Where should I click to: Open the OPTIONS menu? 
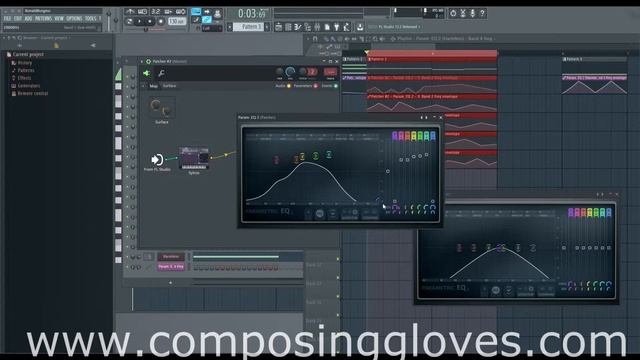(74, 19)
